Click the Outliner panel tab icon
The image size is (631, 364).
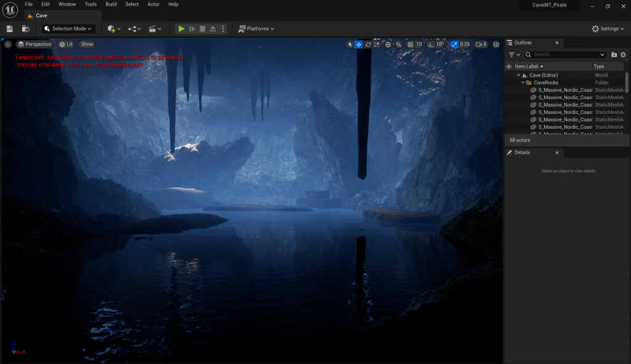[510, 42]
